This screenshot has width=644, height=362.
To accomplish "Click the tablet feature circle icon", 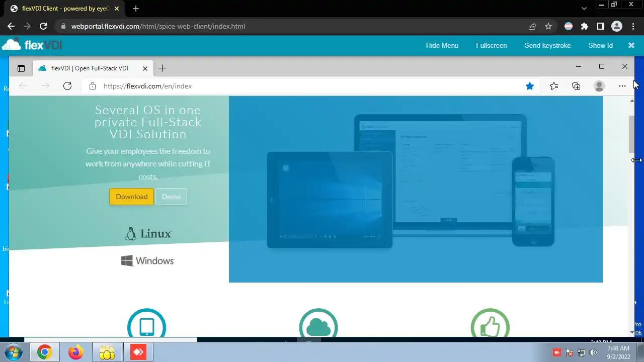I will 146,324.
